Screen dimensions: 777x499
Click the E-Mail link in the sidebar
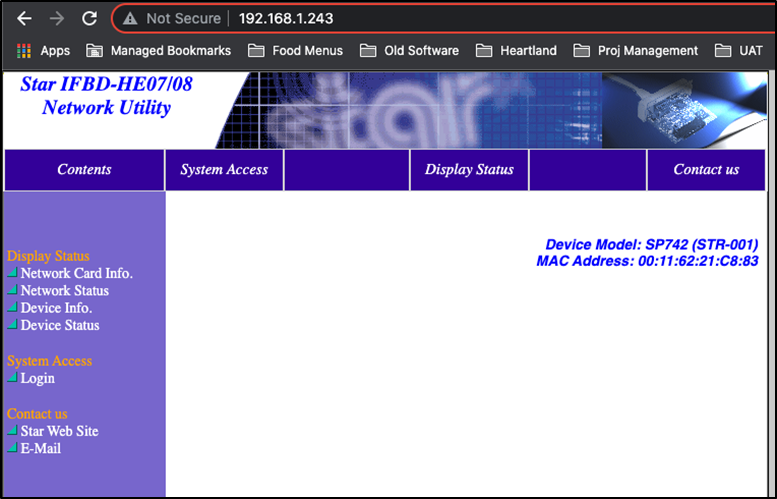pos(41,449)
